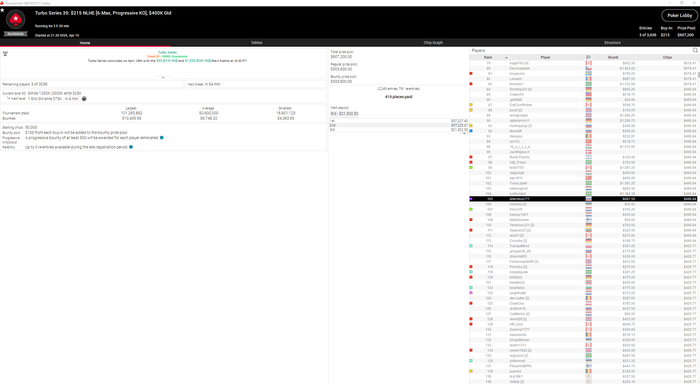
Task: Click the purple label on highlighted rank 105 row
Action: 471,199
